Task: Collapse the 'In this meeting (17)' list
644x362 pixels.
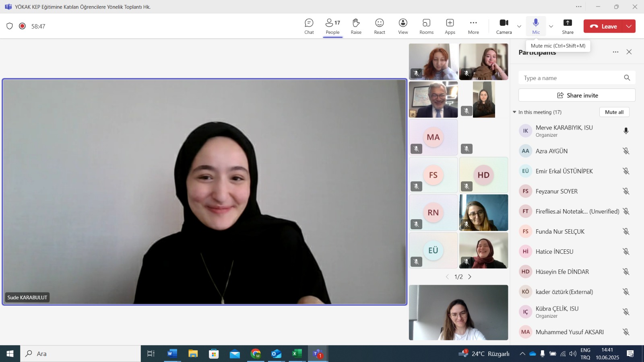Action: (514, 112)
